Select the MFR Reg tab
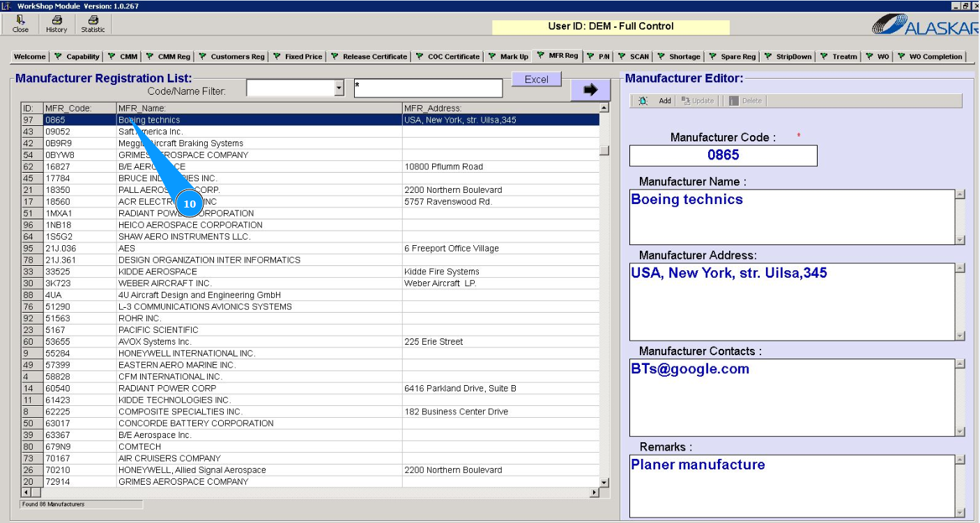The image size is (980, 523). coord(557,55)
